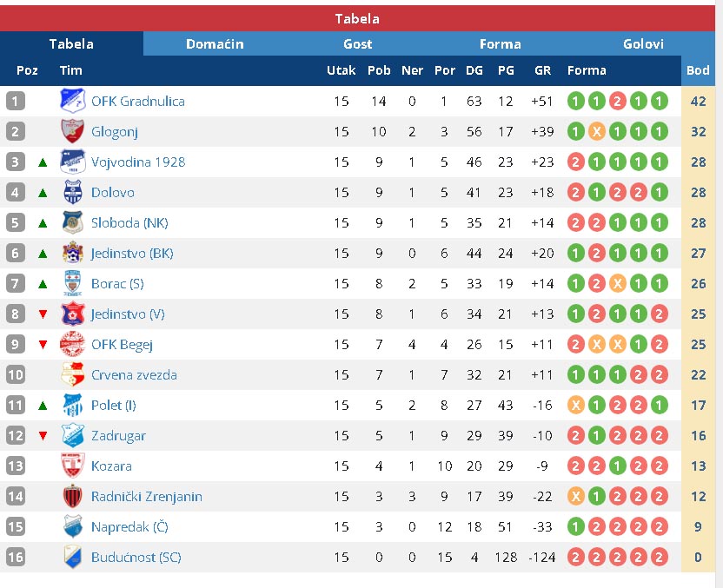723x588 pixels.
Task: Select the Forma tab
Action: (x=501, y=43)
